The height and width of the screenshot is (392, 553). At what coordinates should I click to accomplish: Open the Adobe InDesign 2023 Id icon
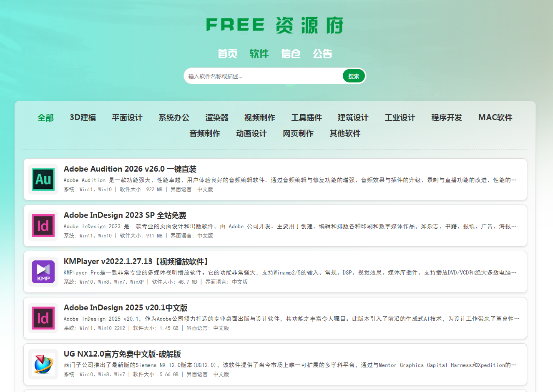43,226
